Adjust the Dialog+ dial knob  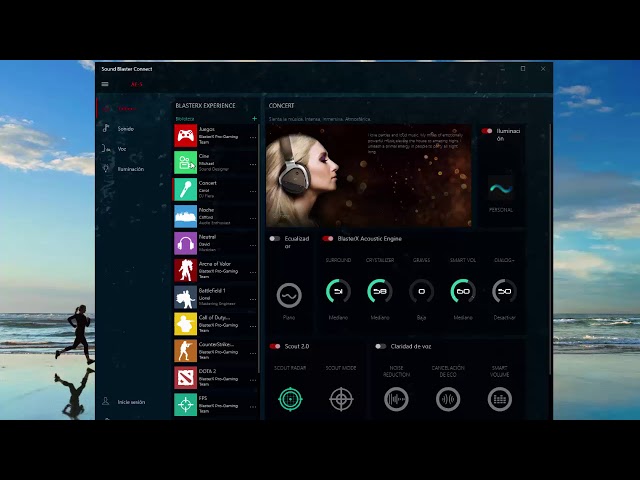(504, 291)
